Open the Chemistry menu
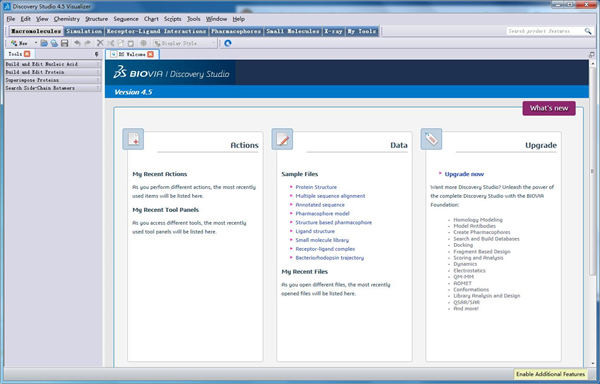The width and height of the screenshot is (600, 384). [67, 19]
